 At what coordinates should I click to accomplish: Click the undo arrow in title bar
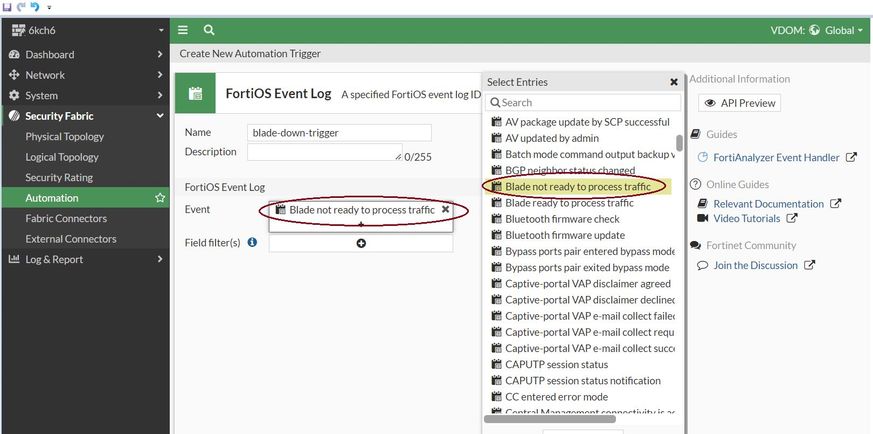click(x=35, y=7)
